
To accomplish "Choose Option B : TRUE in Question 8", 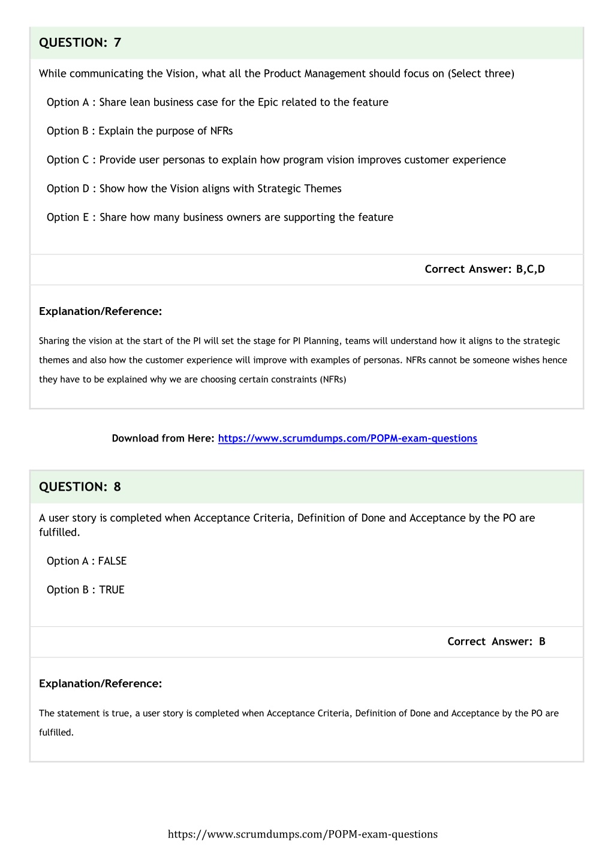I will (86, 590).
